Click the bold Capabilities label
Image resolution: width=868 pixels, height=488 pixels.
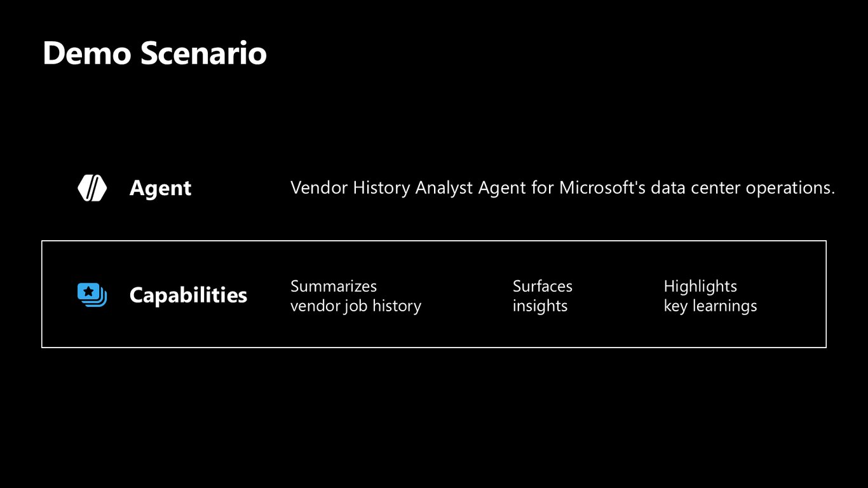pos(188,295)
